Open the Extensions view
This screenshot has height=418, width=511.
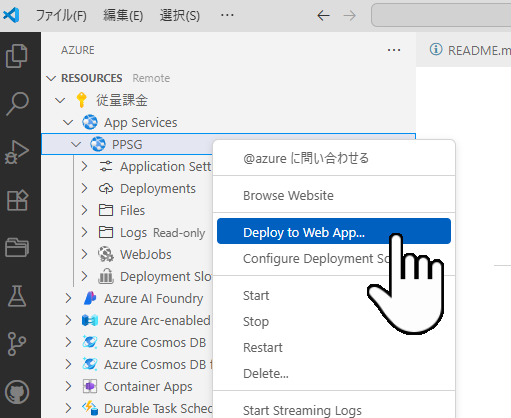tap(17, 200)
